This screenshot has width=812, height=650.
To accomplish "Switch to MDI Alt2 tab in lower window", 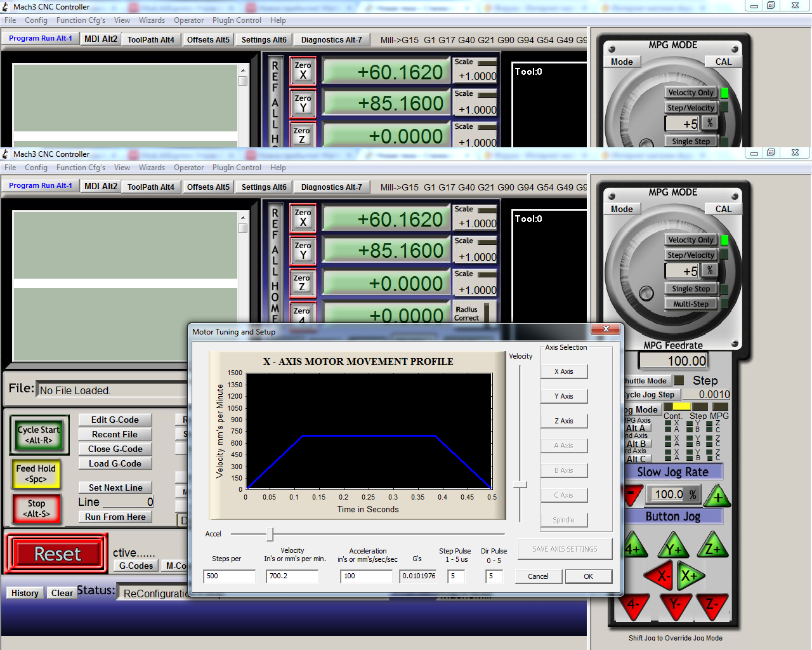I will pyautogui.click(x=101, y=187).
